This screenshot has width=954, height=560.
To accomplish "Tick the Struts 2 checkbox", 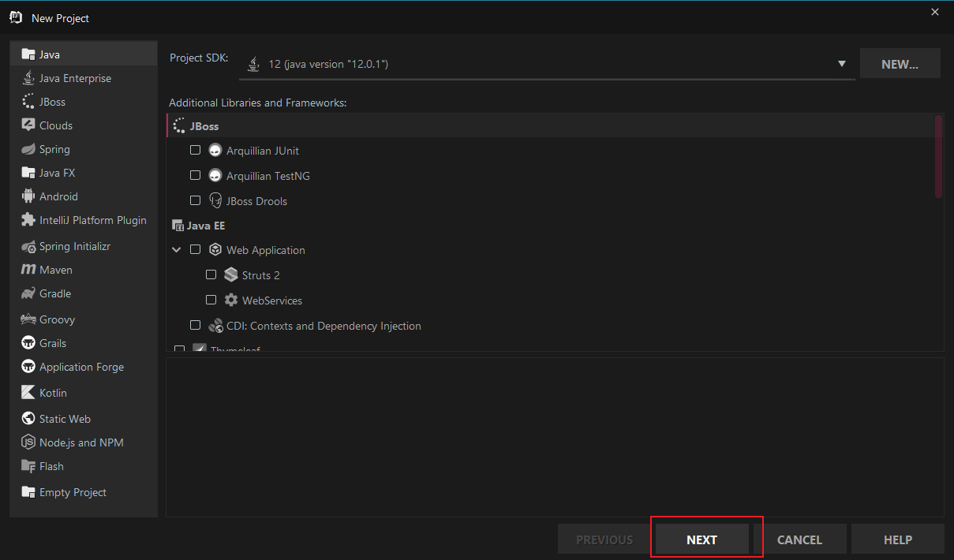I will point(211,275).
